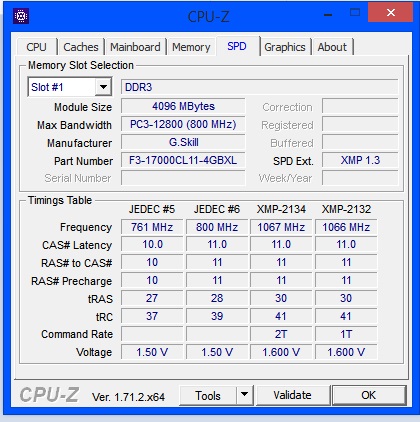The height and width of the screenshot is (422, 420).
Task: Click the 800 MHz frequency cell
Action: click(217, 227)
